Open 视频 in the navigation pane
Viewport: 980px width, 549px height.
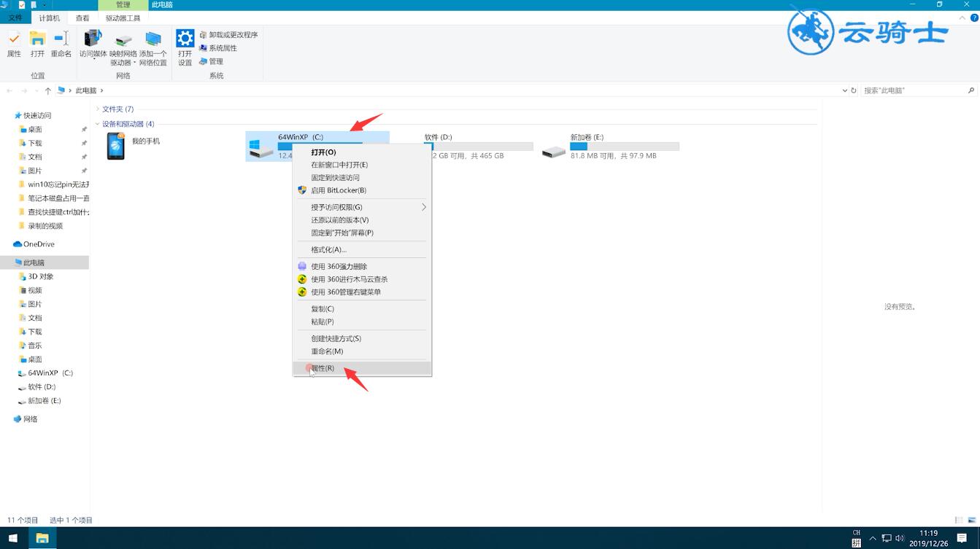pyautogui.click(x=35, y=290)
